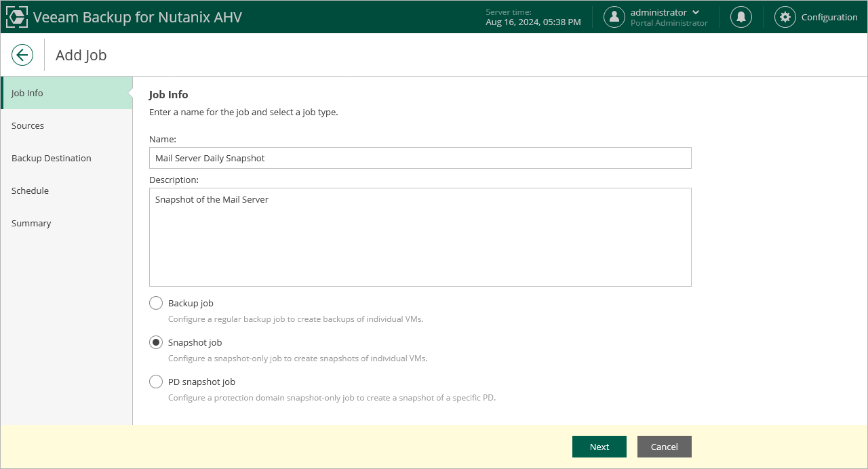
Task: Click the 'Job Info' section heading
Action: tap(169, 95)
